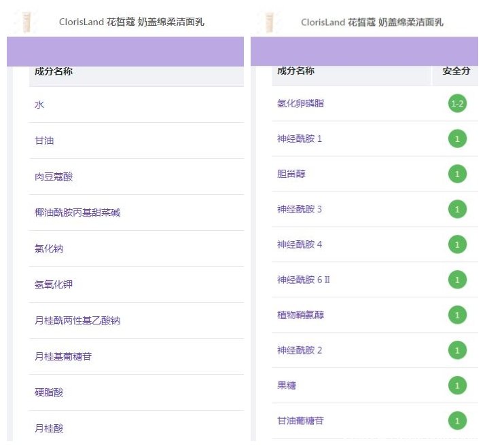
Task: Select the 月桂基葡糖苷 ingredient link
Action: 63,357
